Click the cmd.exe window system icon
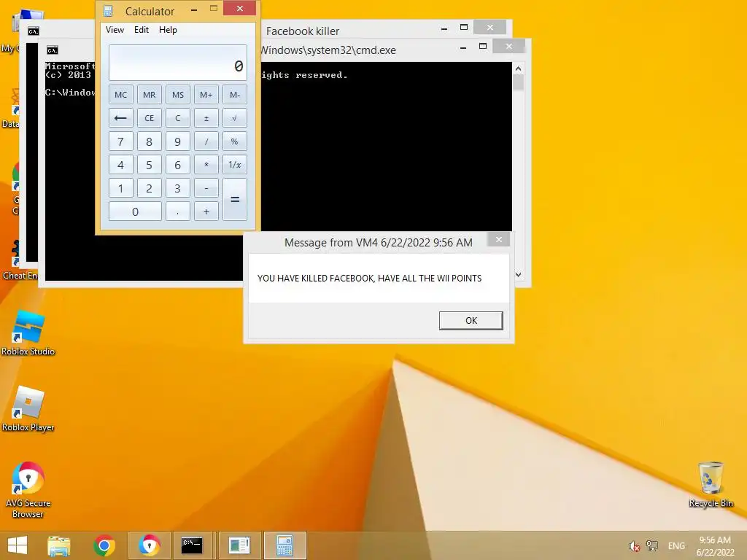Screen dimensions: 747x560 [53, 50]
